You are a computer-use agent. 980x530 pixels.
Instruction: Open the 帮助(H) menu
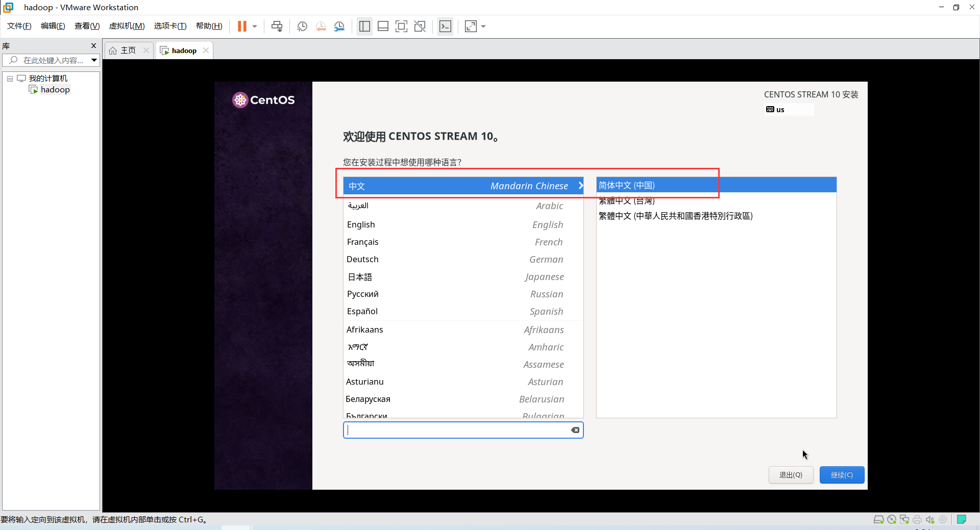[x=209, y=26]
